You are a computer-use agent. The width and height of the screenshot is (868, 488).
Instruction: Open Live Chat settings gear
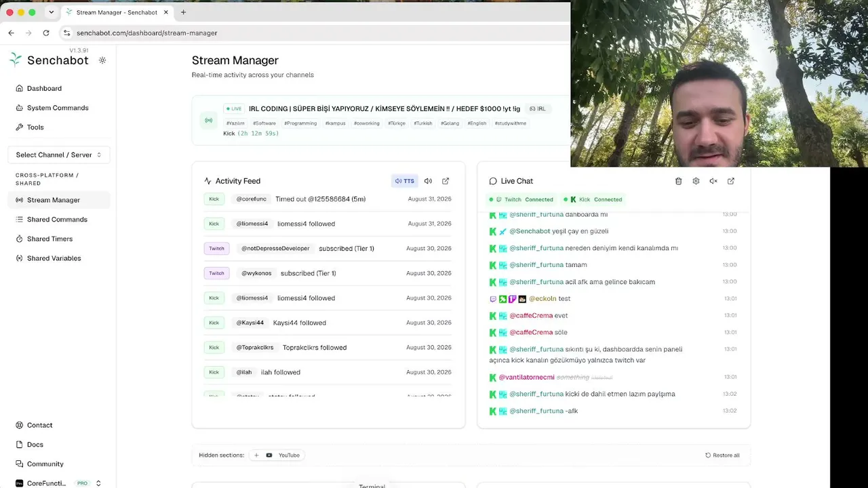[696, 181]
